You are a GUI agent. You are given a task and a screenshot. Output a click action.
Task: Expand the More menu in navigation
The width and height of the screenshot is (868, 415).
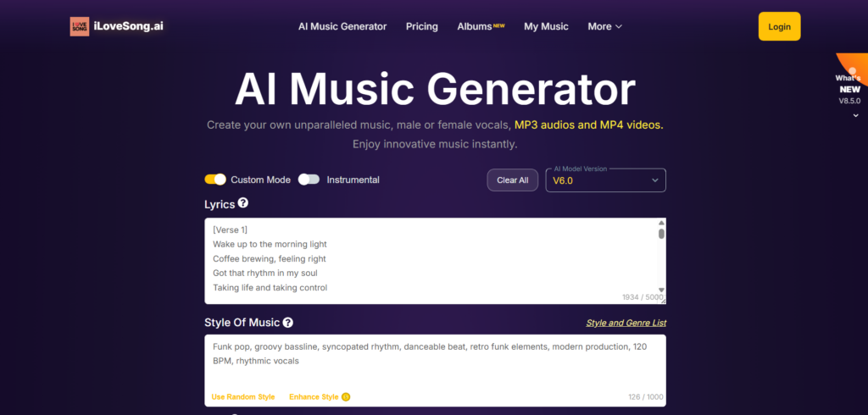click(605, 26)
